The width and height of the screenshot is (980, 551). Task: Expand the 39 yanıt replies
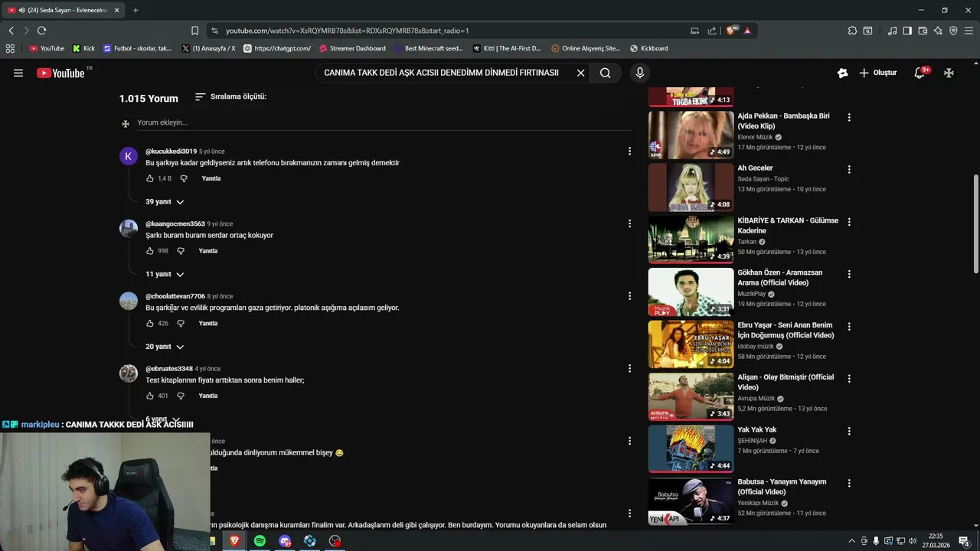point(165,201)
